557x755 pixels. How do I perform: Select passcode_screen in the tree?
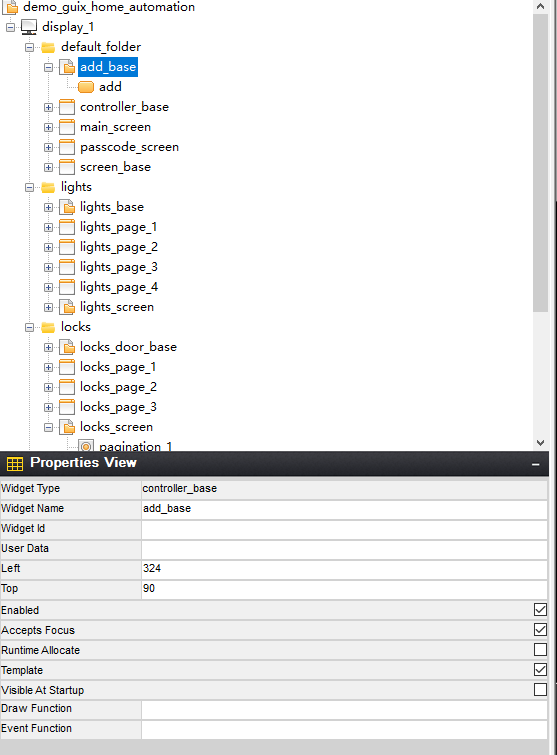[x=129, y=147]
